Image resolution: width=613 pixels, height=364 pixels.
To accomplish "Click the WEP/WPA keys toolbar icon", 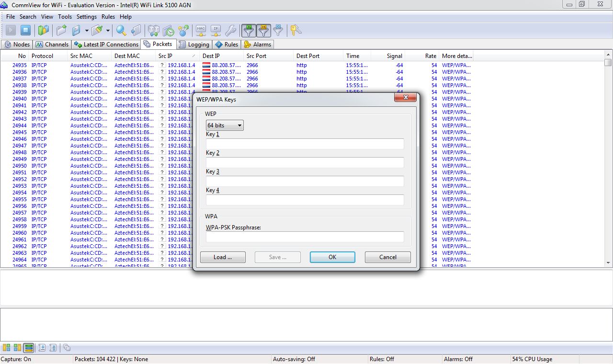I will pos(296,31).
